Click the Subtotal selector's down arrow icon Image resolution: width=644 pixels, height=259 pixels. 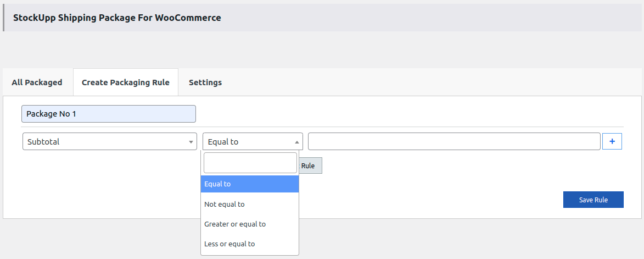191,142
